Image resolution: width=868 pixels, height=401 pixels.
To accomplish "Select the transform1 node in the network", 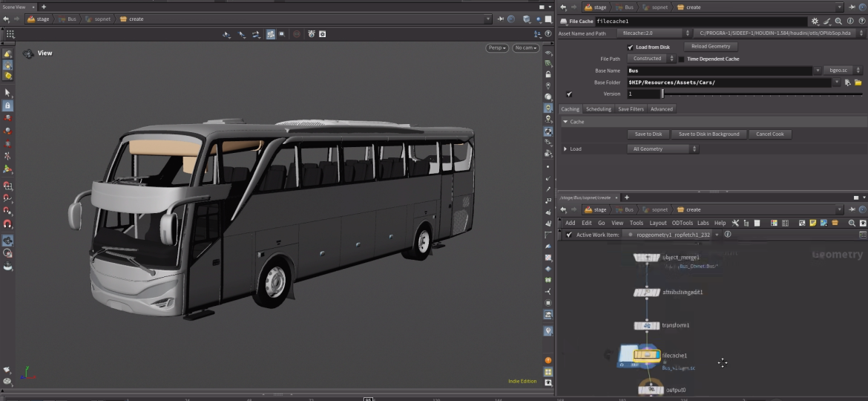I will [x=647, y=325].
